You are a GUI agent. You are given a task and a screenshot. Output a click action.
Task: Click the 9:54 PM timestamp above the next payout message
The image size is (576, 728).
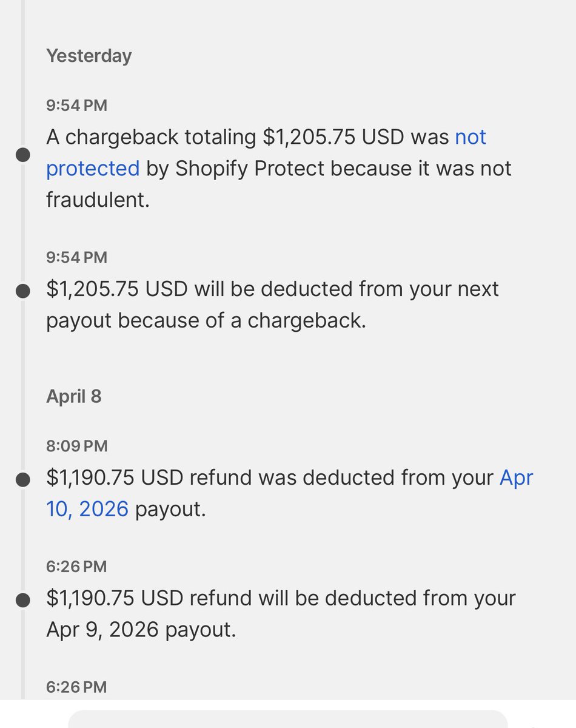[x=76, y=257]
